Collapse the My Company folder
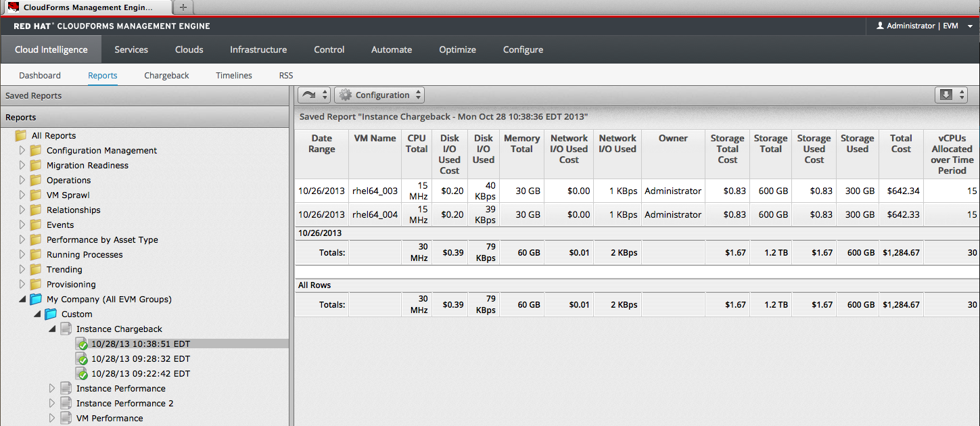The width and height of the screenshot is (980, 426). click(x=22, y=300)
